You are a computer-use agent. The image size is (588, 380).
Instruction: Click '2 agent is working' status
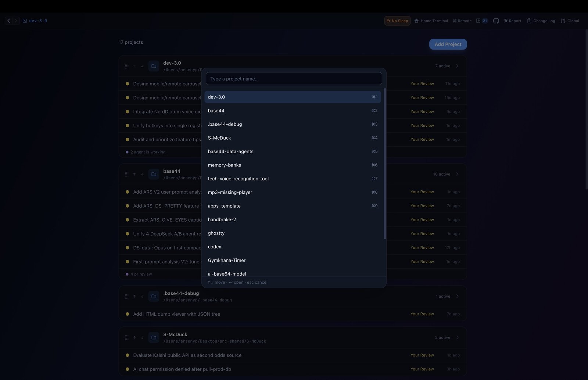click(x=146, y=152)
